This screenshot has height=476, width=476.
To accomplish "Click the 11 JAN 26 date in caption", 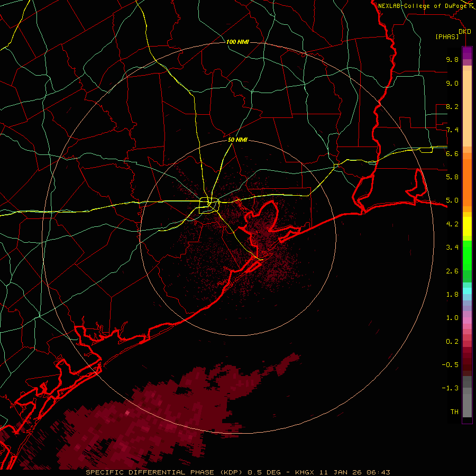I will 341,472.
